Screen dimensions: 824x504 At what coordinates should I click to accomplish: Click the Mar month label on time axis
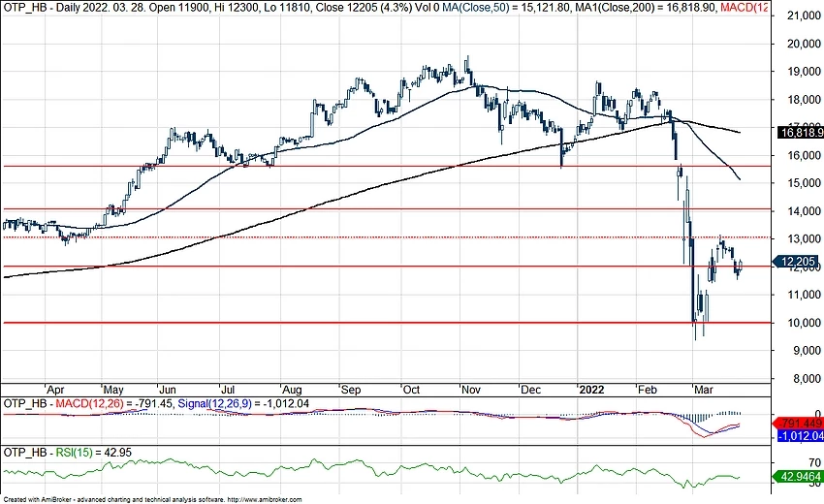704,390
